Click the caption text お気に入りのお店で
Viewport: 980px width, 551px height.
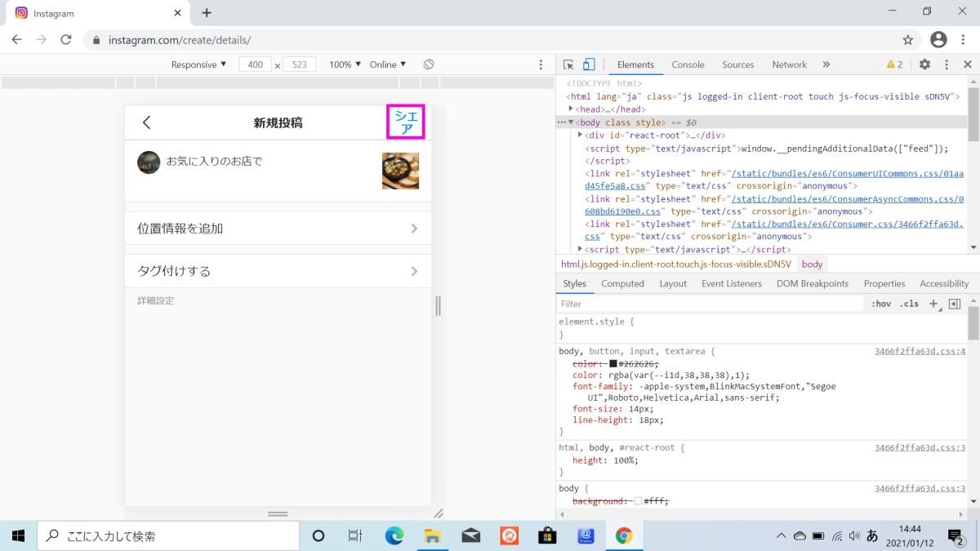(x=214, y=161)
